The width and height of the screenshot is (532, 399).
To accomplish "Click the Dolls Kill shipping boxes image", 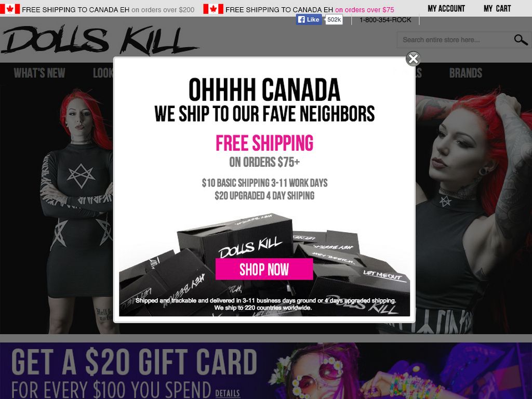I will (x=264, y=264).
